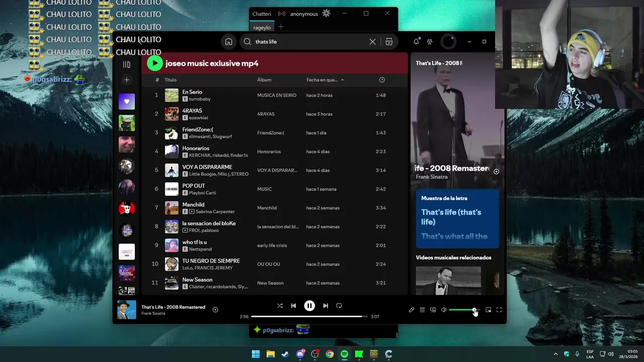Skip to the previous track

pos(293,306)
